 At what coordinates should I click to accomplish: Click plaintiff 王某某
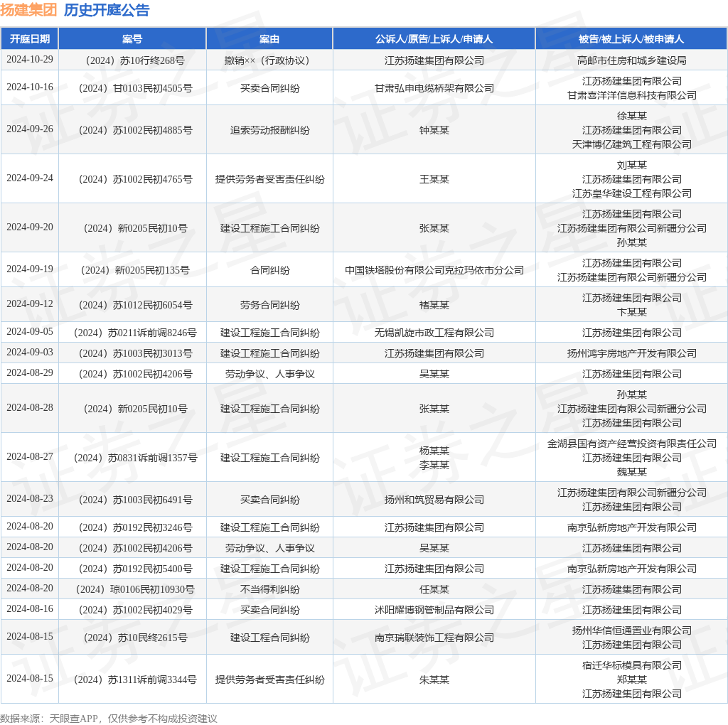pyautogui.click(x=434, y=179)
